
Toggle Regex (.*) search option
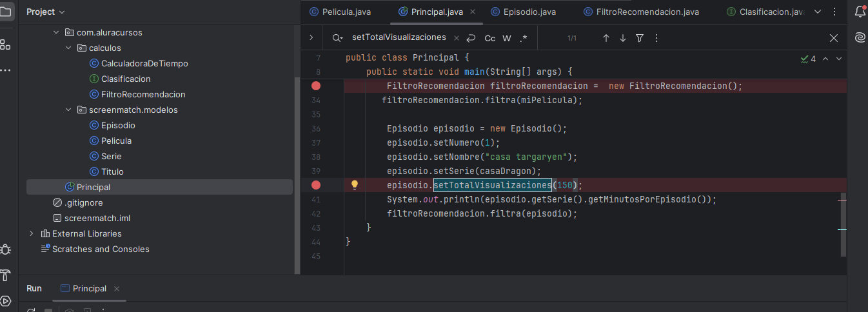pos(524,38)
